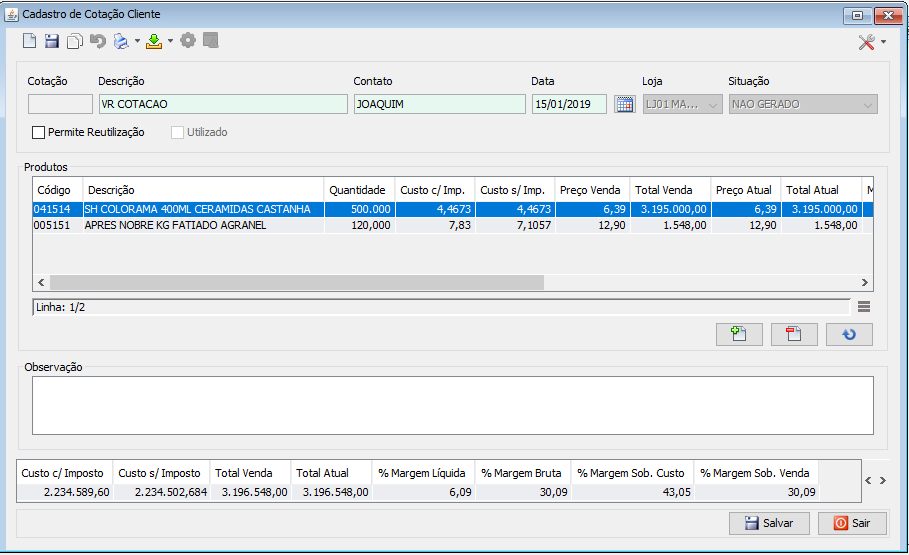Select the APRES NOBRE KG FATIADO AGRANEL row
This screenshot has height=555, width=909.
(200, 225)
